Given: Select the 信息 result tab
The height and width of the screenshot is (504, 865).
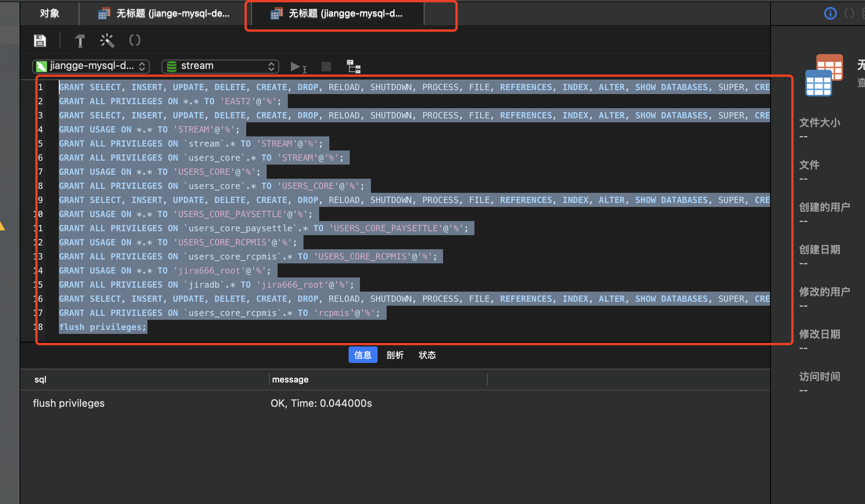Looking at the screenshot, I should pyautogui.click(x=363, y=355).
